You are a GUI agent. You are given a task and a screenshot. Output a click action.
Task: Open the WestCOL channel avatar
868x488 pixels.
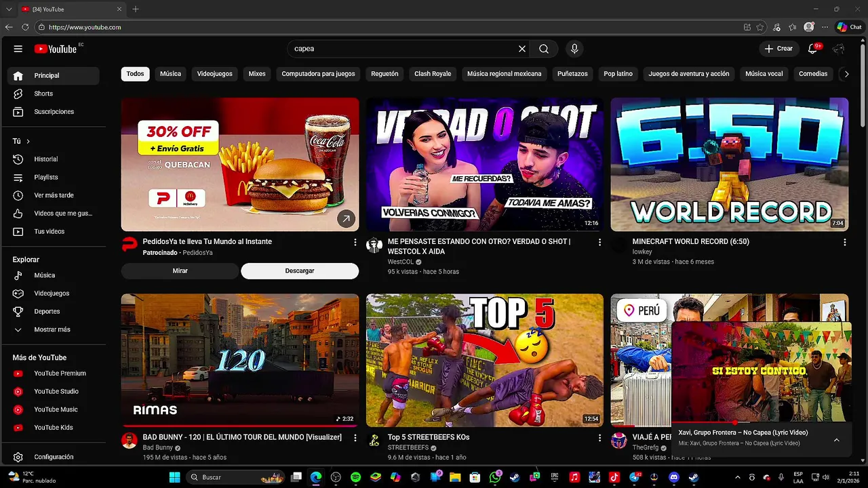(x=374, y=245)
